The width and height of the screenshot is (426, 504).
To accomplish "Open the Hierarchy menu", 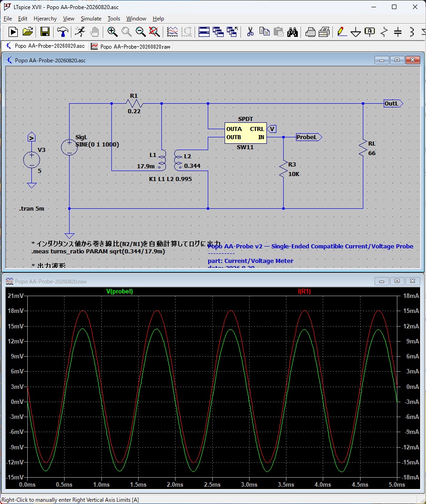I will click(x=45, y=19).
